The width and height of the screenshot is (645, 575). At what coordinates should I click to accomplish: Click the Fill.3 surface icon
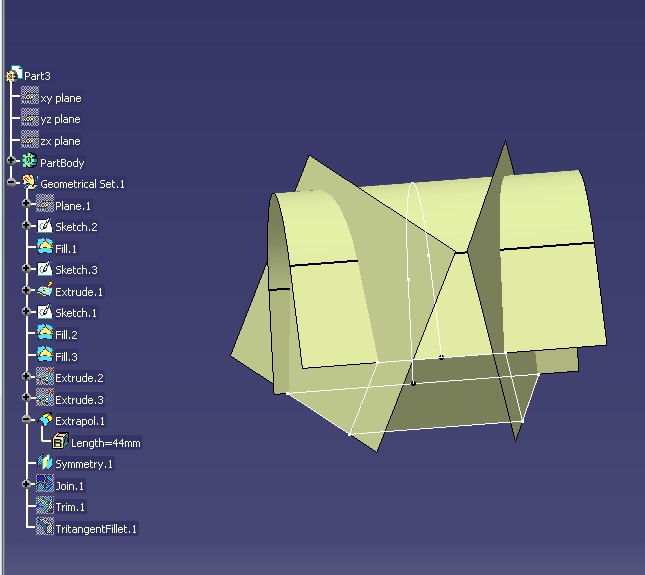pos(45,354)
